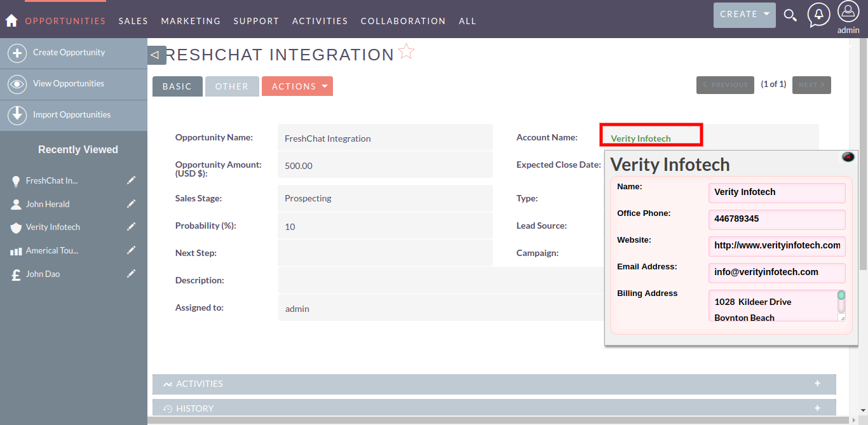Click the shield icon beside Verity Infotech

pos(16,227)
